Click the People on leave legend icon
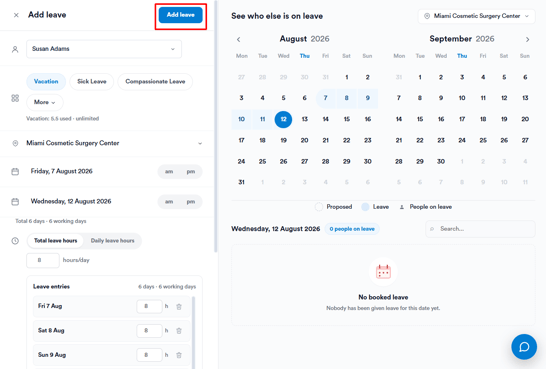This screenshot has height=369, width=546. coord(401,207)
